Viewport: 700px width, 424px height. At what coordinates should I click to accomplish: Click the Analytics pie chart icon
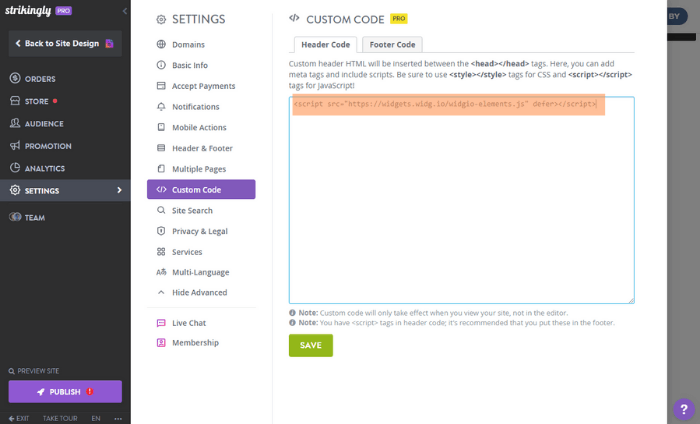pos(15,168)
